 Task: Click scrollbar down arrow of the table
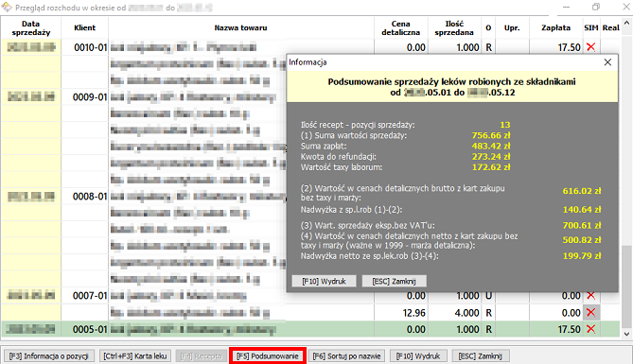pos(626,334)
